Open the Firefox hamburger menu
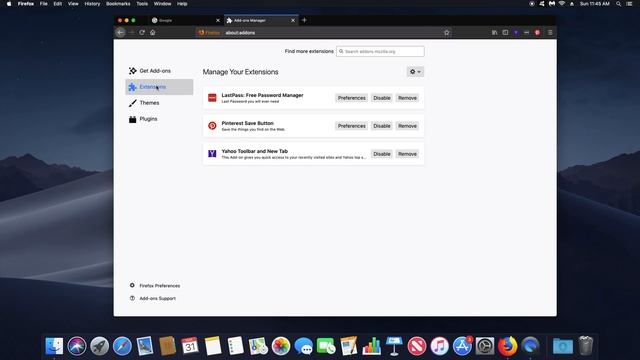640x360 pixels. (x=550, y=32)
